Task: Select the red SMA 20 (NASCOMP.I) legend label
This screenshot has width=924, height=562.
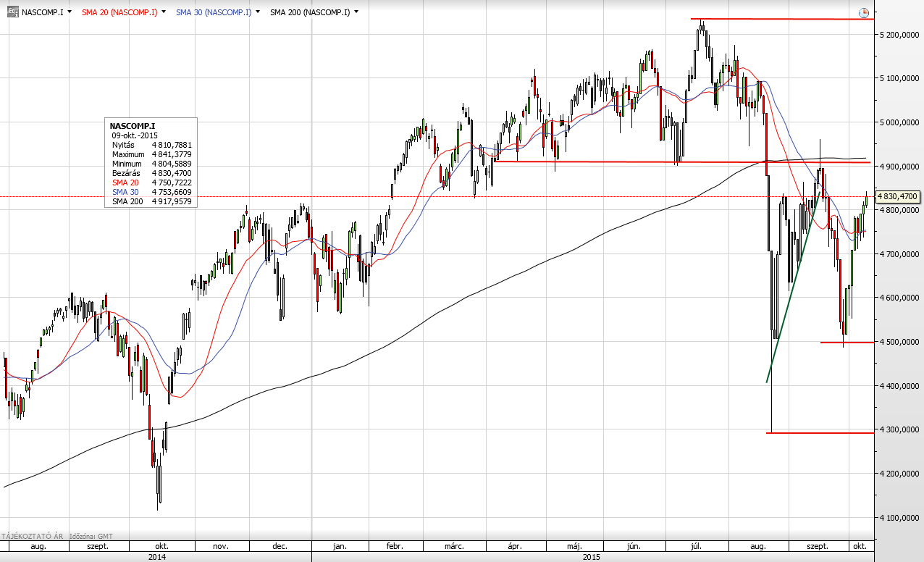Action: click(119, 12)
